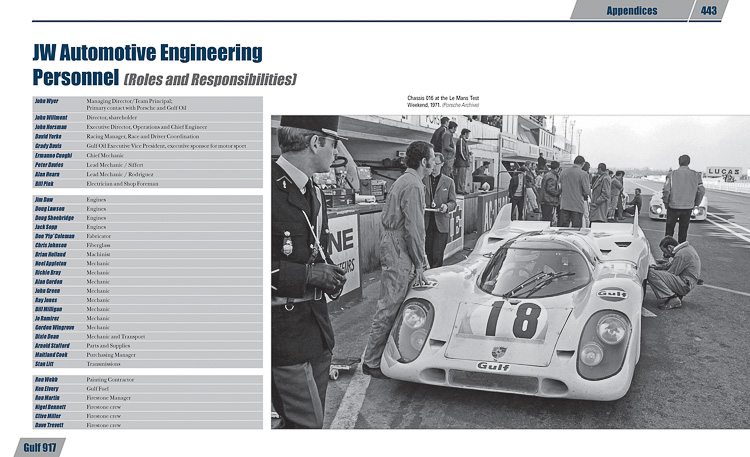This screenshot has width=750, height=457.
Task: Click the name 'Bill Pink'
Action: 44,184
